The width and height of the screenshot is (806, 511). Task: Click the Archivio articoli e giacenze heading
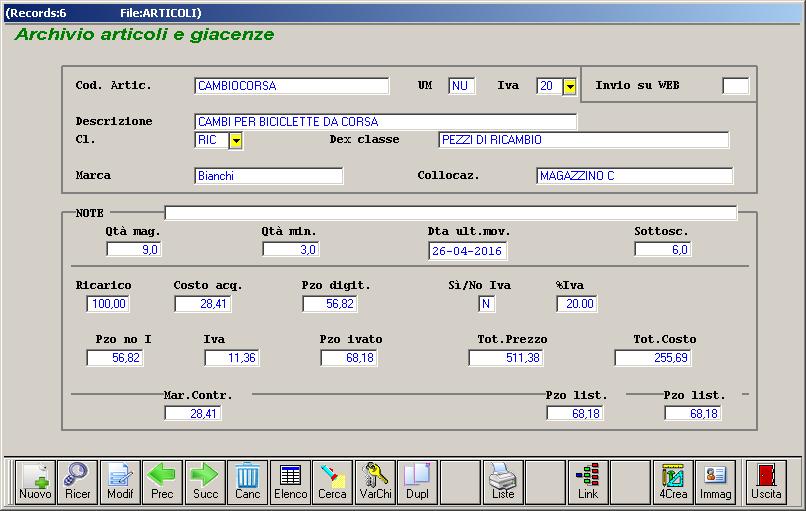pyautogui.click(x=144, y=34)
